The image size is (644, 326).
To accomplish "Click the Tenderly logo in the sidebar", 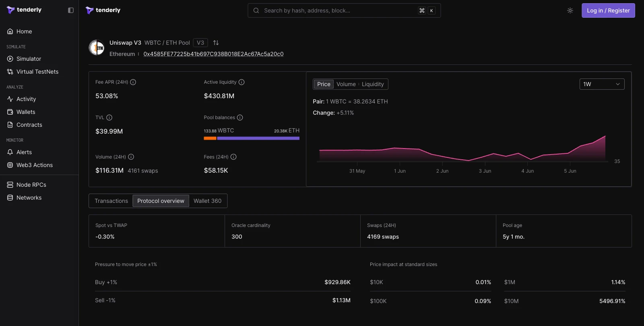I will pos(24,10).
